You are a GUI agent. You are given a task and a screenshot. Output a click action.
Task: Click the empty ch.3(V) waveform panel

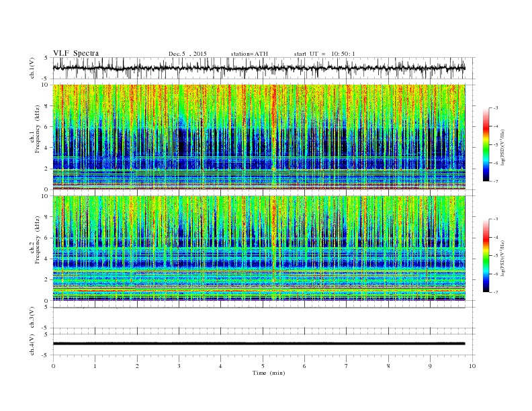[x=264, y=318]
